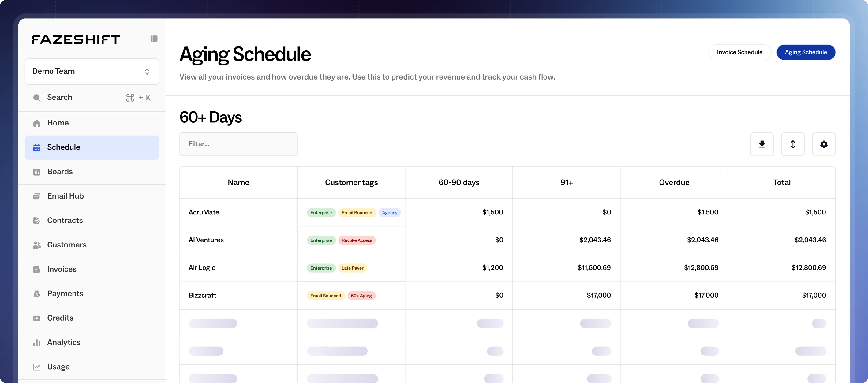Image resolution: width=868 pixels, height=383 pixels.
Task: Click the Home house icon
Action: click(37, 123)
